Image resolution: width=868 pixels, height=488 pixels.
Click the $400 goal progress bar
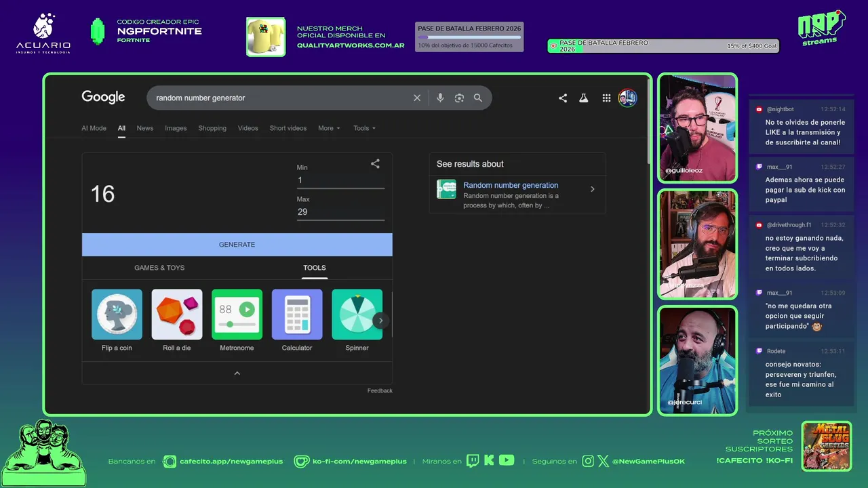click(663, 46)
